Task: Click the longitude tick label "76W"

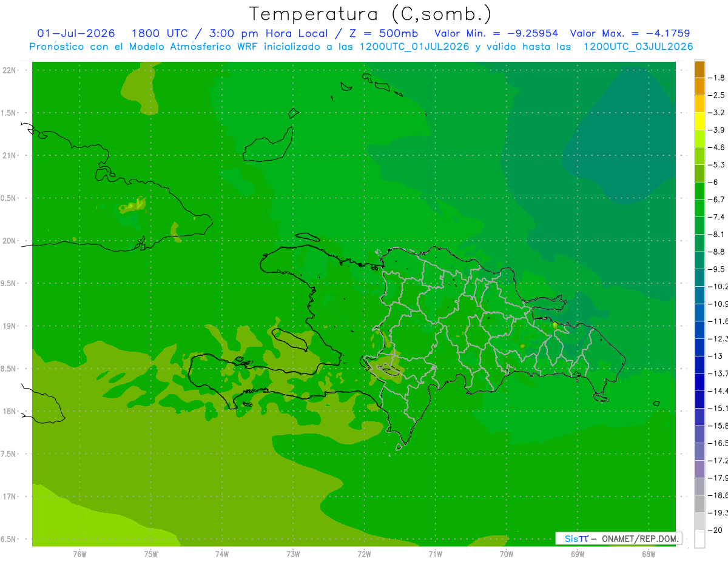Action: 79,554
